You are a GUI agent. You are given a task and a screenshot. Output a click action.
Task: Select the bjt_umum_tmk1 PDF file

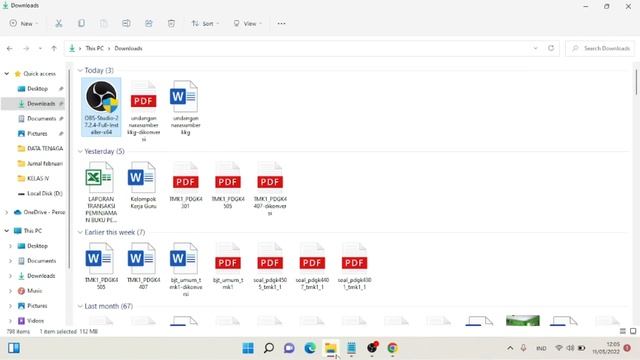(228, 266)
